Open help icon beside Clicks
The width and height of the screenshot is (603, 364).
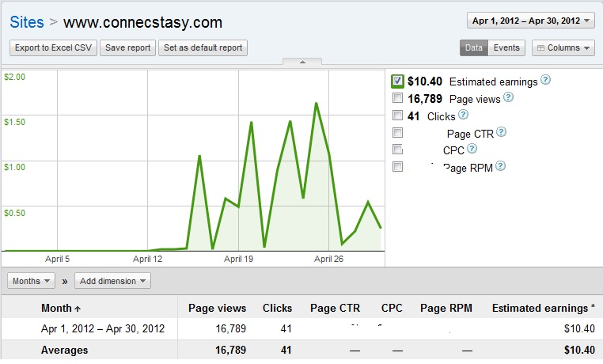(464, 114)
